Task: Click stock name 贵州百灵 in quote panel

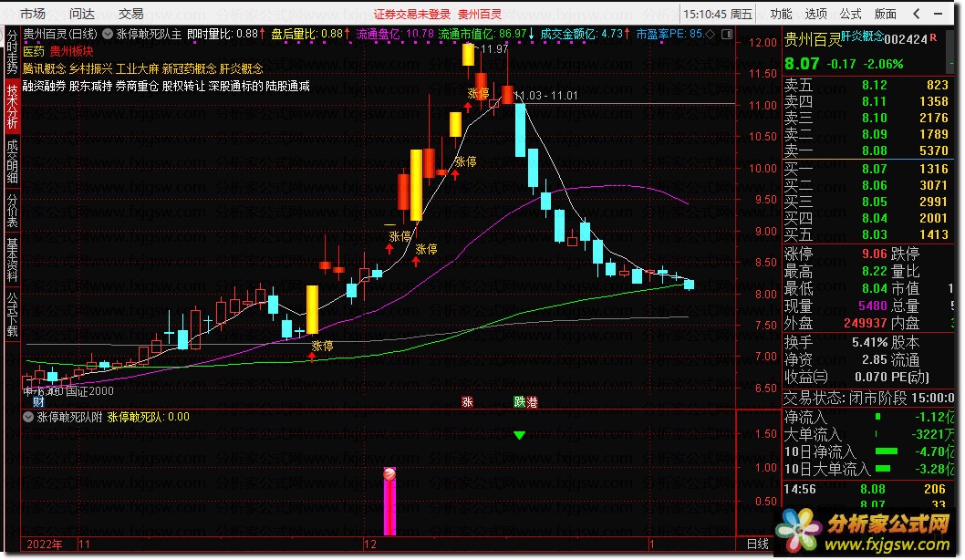Action: (813, 41)
